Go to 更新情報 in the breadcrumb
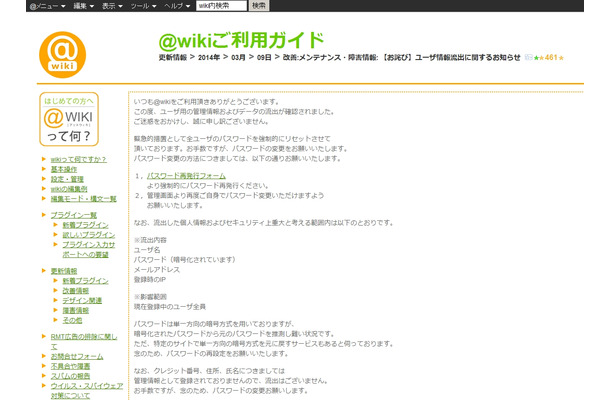This screenshot has width=610, height=400. click(173, 58)
